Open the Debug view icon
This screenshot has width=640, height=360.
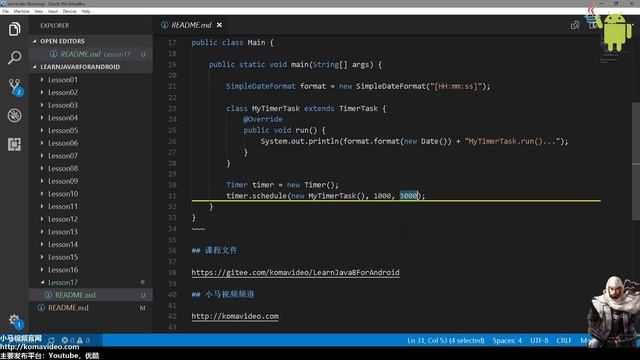click(x=14, y=116)
